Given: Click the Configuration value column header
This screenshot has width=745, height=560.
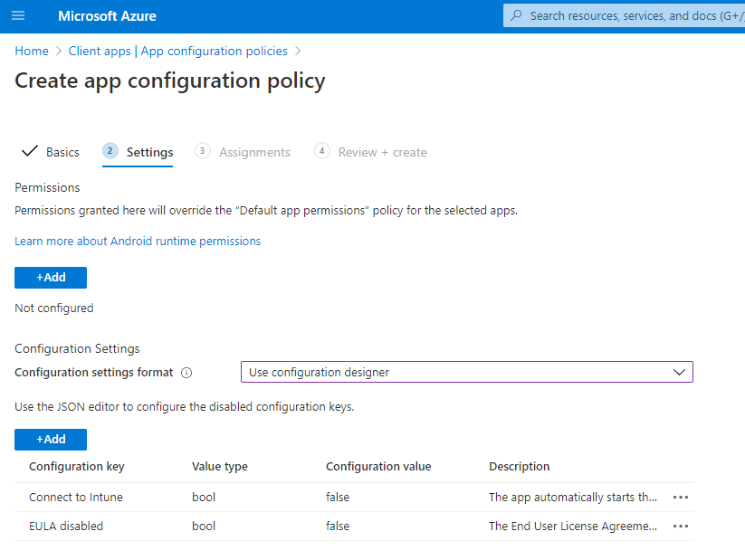Looking at the screenshot, I should point(378,467).
